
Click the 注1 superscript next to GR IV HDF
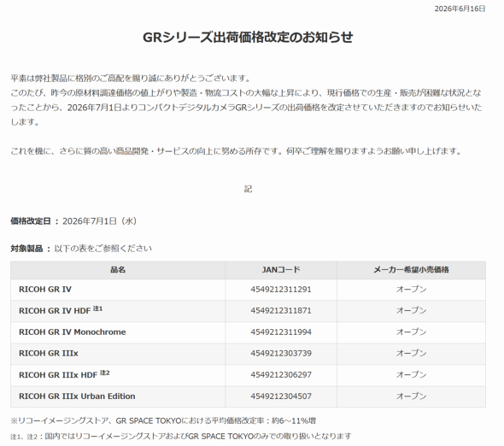coord(97,308)
